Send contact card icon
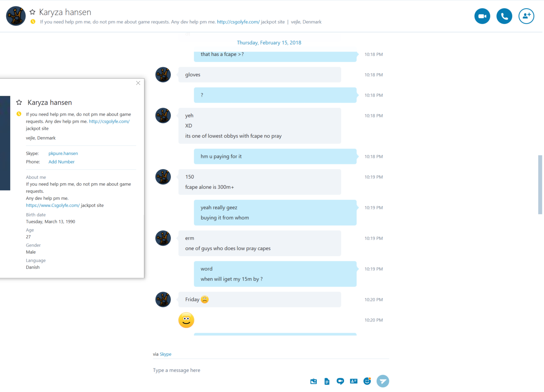This screenshot has width=544, height=392. click(x=354, y=381)
